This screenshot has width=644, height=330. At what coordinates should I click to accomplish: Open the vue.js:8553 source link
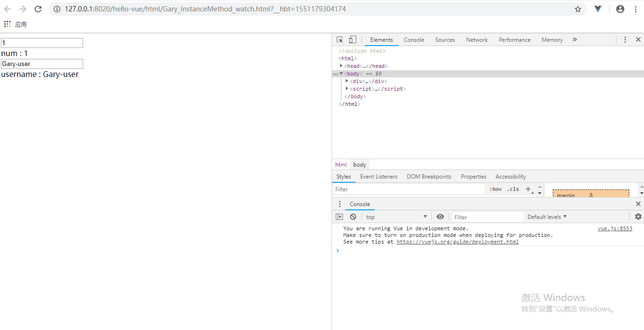[x=615, y=228]
